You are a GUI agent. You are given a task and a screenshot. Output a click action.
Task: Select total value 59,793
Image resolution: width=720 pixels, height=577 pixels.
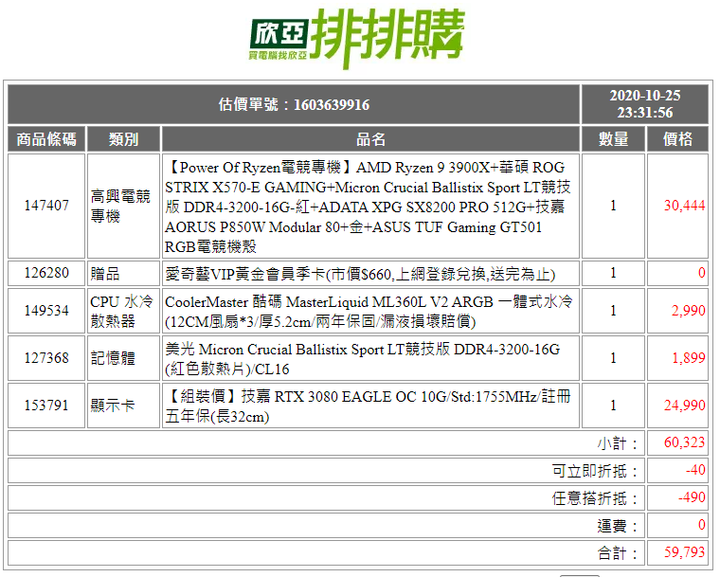684,552
